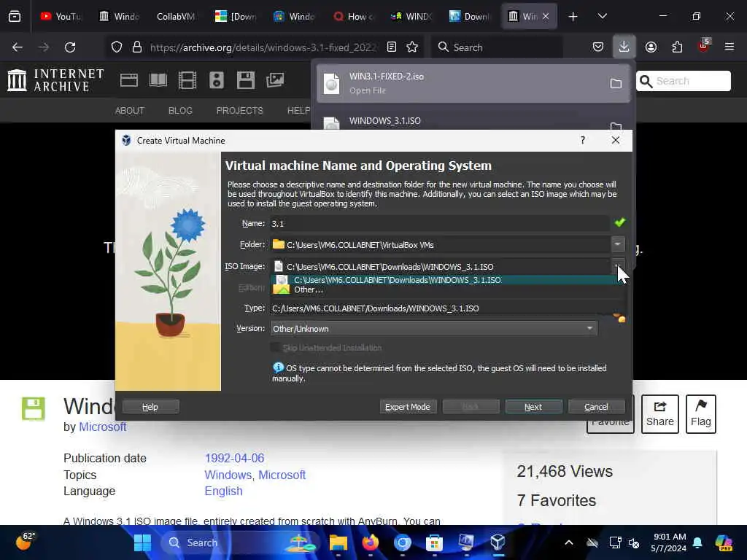Screen dimensions: 747x560
Task: Click the Next button in dialog
Action: pyautogui.click(x=533, y=407)
